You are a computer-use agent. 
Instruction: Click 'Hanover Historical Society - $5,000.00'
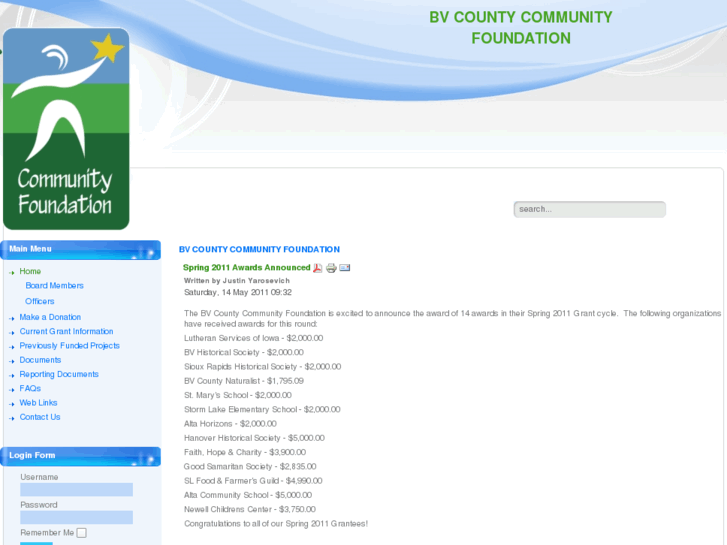(255, 438)
